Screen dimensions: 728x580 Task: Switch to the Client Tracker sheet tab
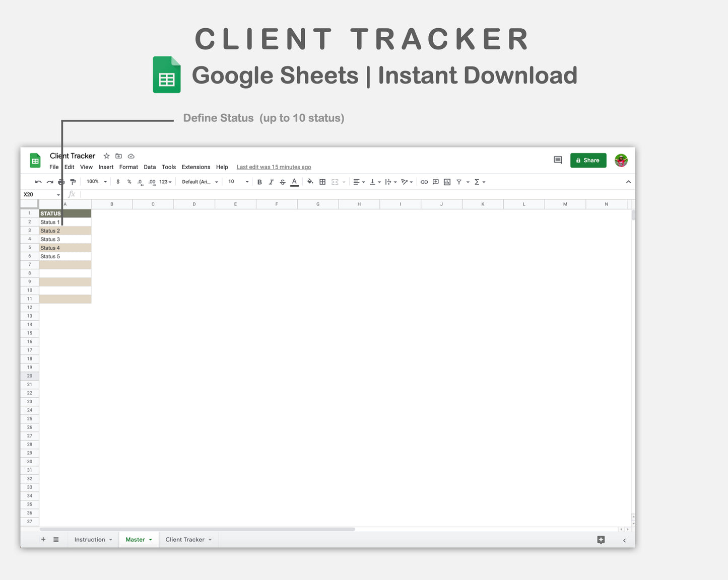[x=185, y=539]
